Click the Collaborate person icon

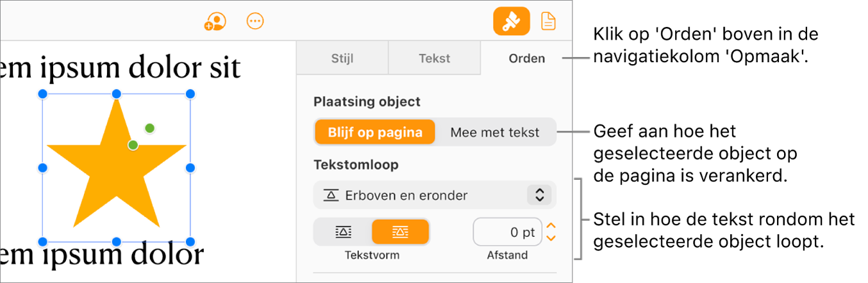click(x=215, y=22)
